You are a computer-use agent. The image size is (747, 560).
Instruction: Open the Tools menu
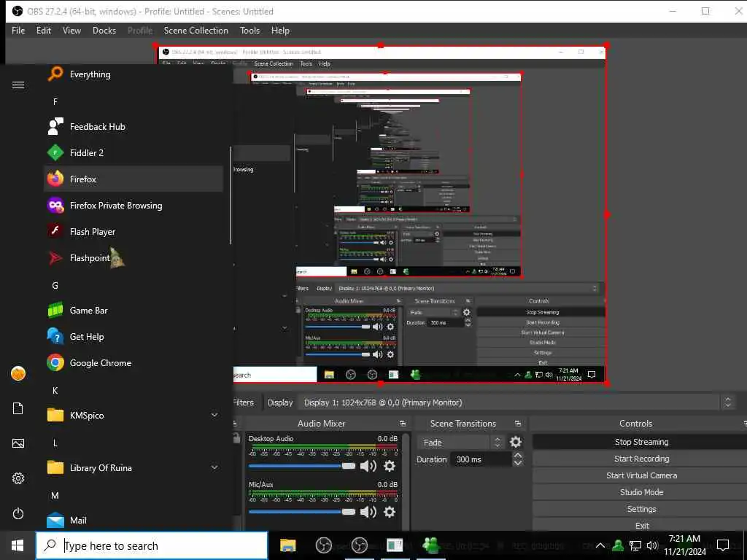point(249,31)
